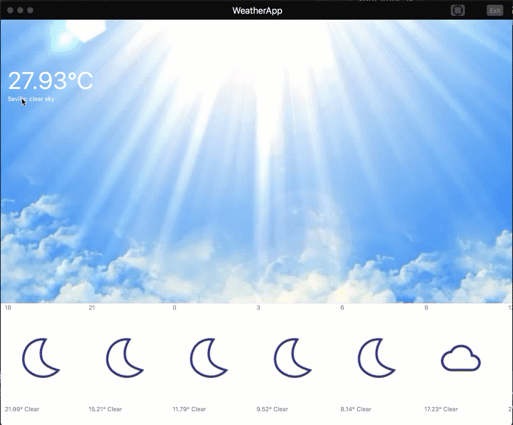This screenshot has width=513, height=425.
Task: Click the hour label 0
Action: pyautogui.click(x=174, y=308)
